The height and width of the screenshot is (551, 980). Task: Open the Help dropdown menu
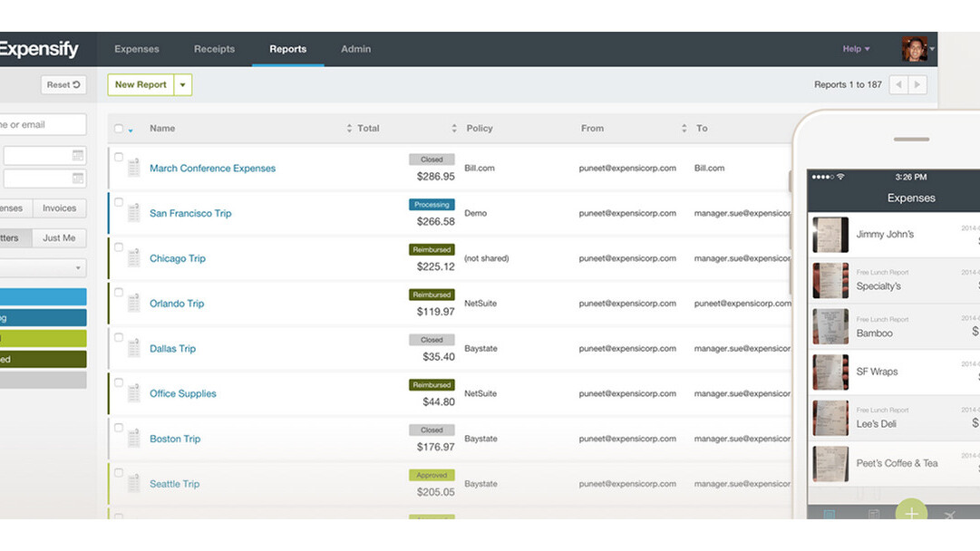pos(856,49)
